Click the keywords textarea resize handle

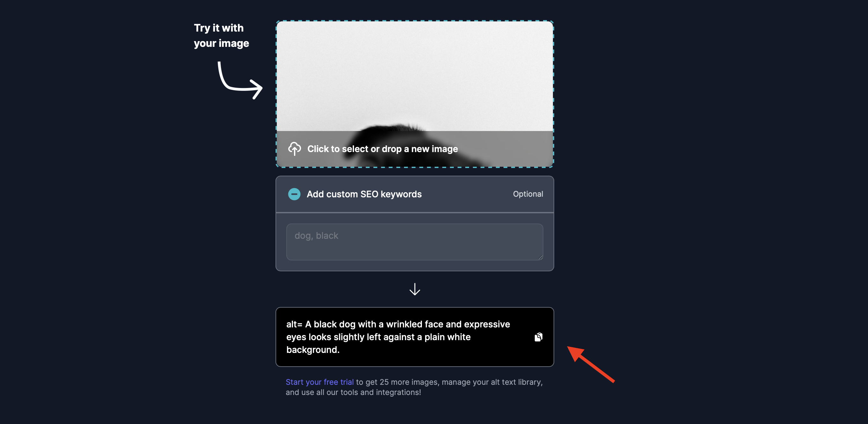pyautogui.click(x=540, y=257)
